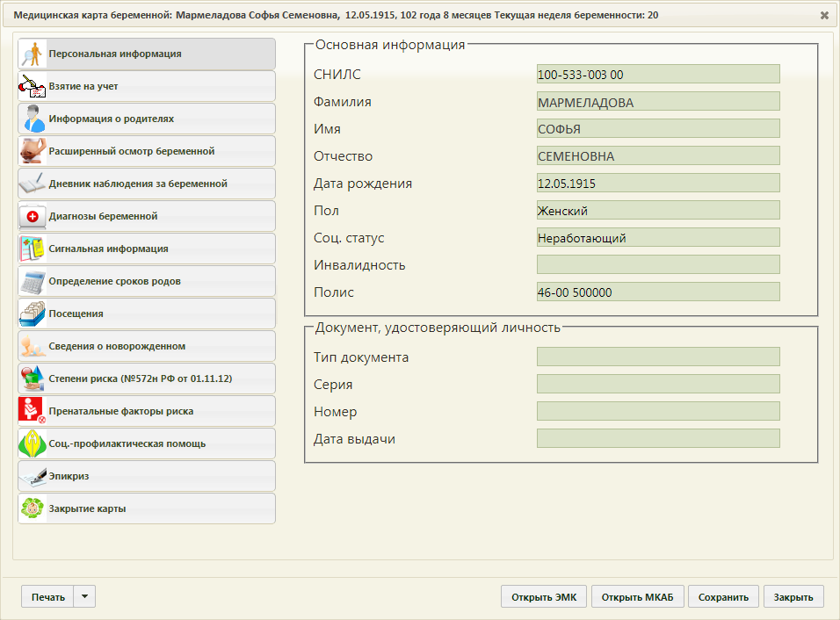
Task: Click the social-preventive help green icon
Action: click(33, 443)
